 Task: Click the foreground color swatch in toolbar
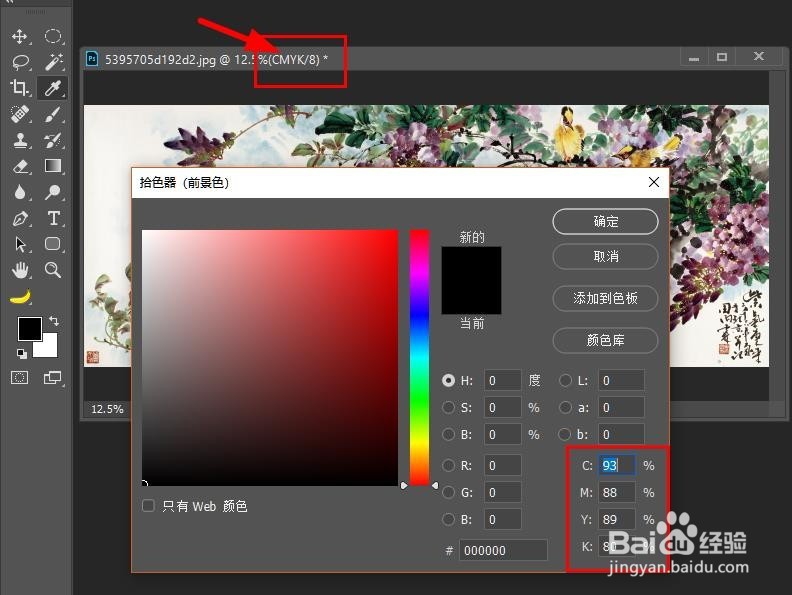[29, 329]
